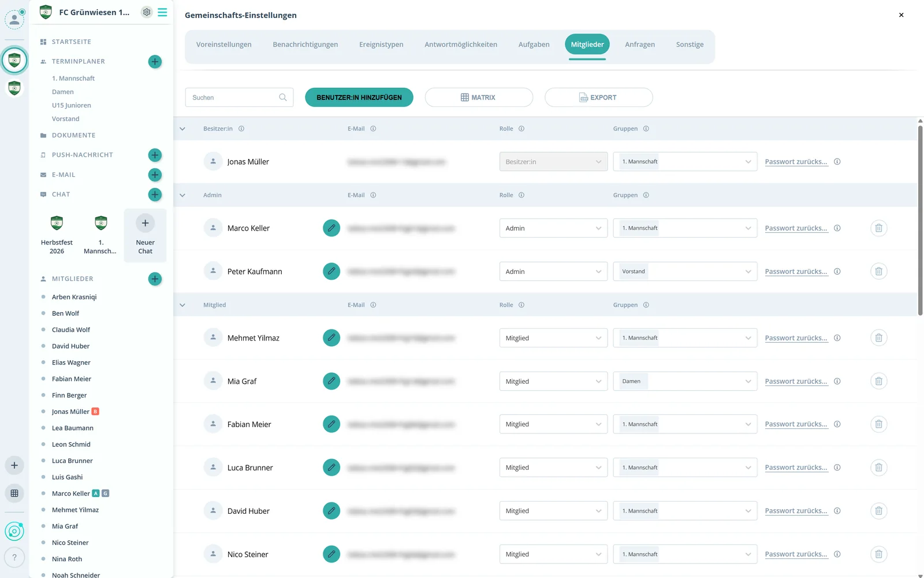Close the Gemeinschafts-Einstellungen dialog
This screenshot has height=578, width=924.
(x=901, y=15)
